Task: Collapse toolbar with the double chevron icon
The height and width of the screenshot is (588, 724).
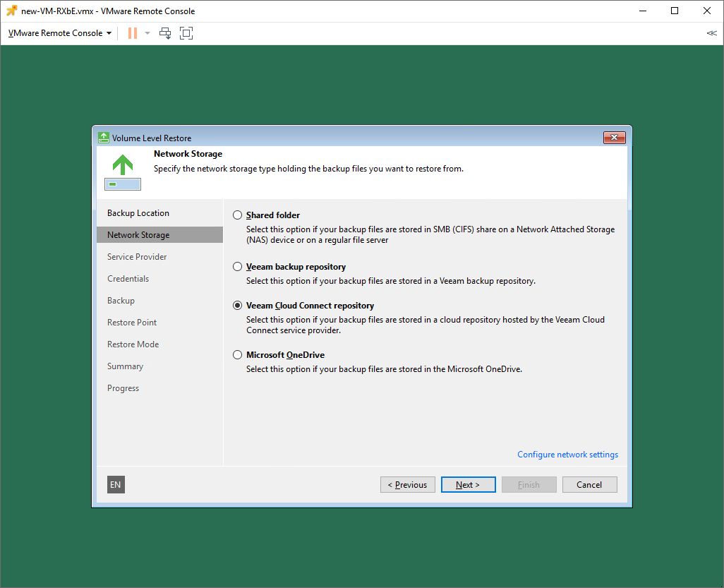Action: (x=711, y=33)
